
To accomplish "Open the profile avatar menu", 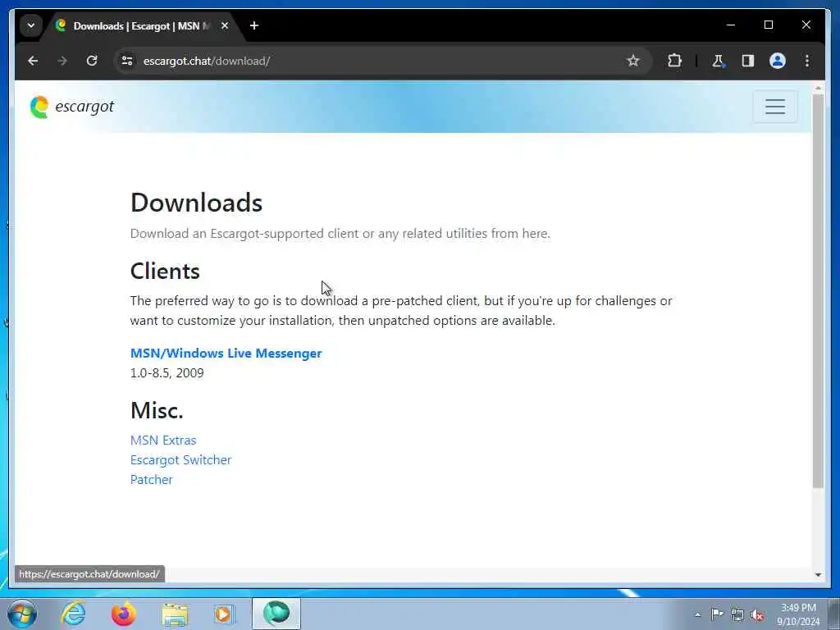I will tap(778, 61).
